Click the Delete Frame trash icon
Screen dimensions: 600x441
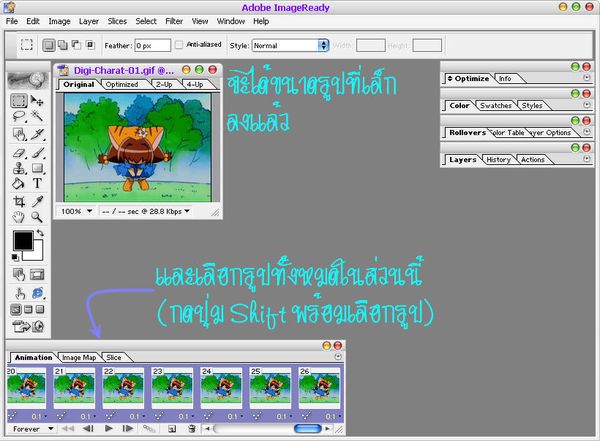tap(192, 429)
